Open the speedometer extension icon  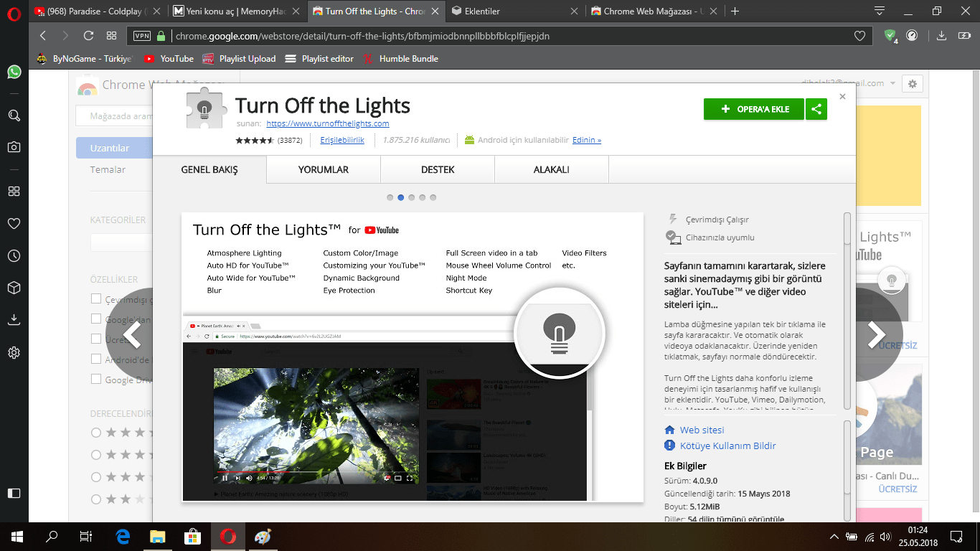(912, 35)
